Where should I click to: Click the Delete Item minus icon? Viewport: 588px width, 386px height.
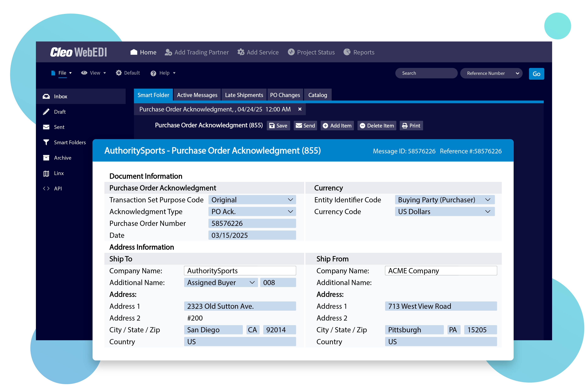click(x=362, y=126)
